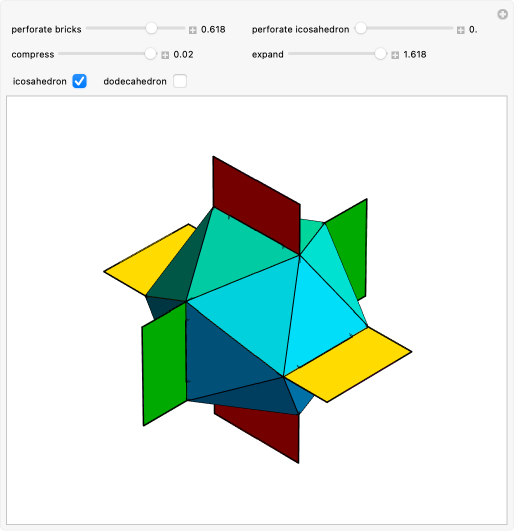
Task: Click the 'perforate icosahedron' label
Action: tap(301, 30)
